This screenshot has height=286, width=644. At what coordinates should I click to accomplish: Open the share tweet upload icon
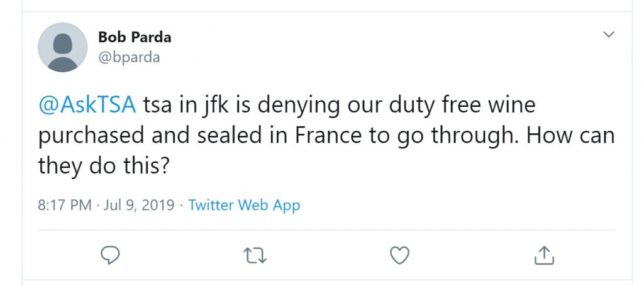544,255
